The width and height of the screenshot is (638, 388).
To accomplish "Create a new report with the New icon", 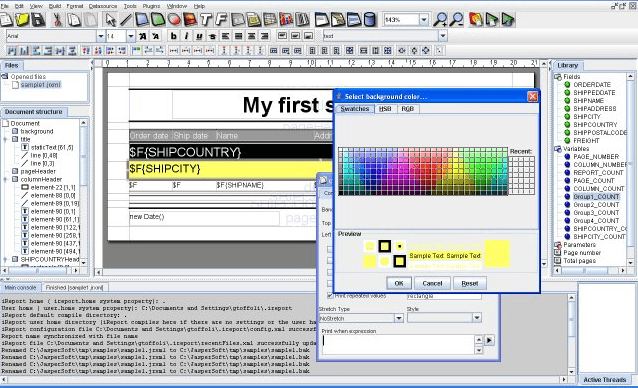I will pyautogui.click(x=6, y=20).
